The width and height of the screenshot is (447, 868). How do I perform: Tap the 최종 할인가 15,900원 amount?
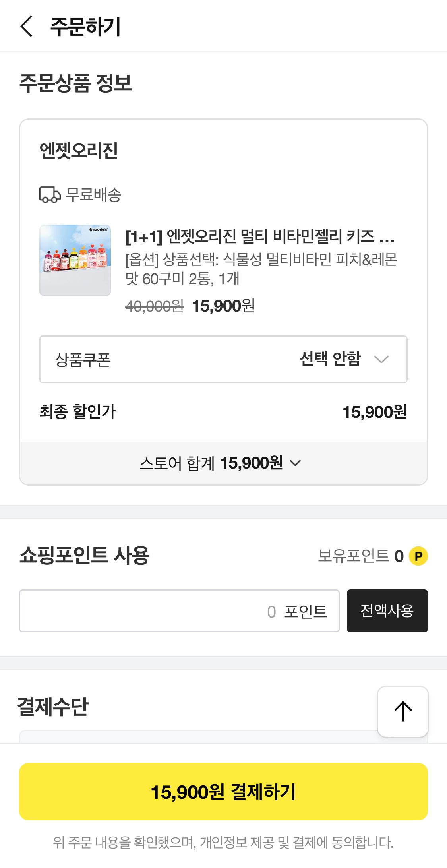[x=374, y=412]
